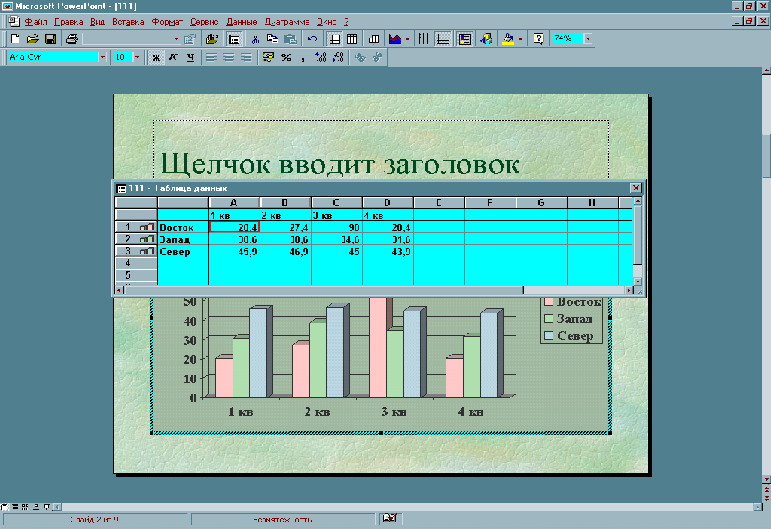Click the New document icon
Viewport: 771px width, 529px height.
[15, 39]
